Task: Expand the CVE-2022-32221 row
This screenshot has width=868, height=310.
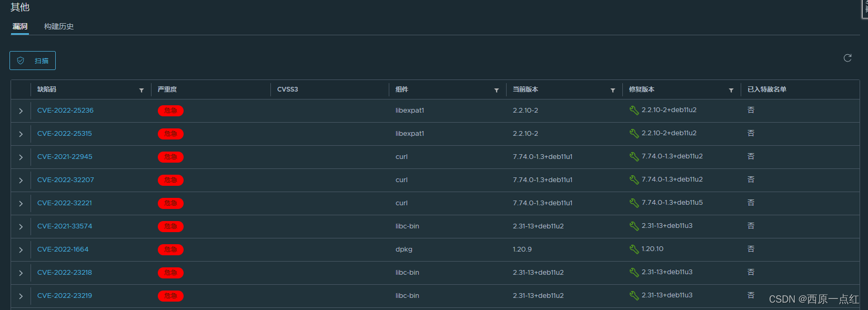Action: point(21,204)
